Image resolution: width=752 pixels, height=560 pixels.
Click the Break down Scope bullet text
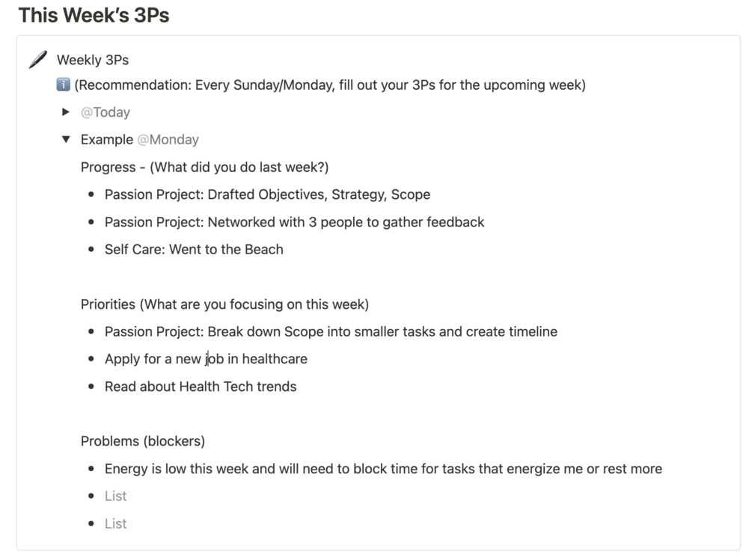(x=331, y=331)
